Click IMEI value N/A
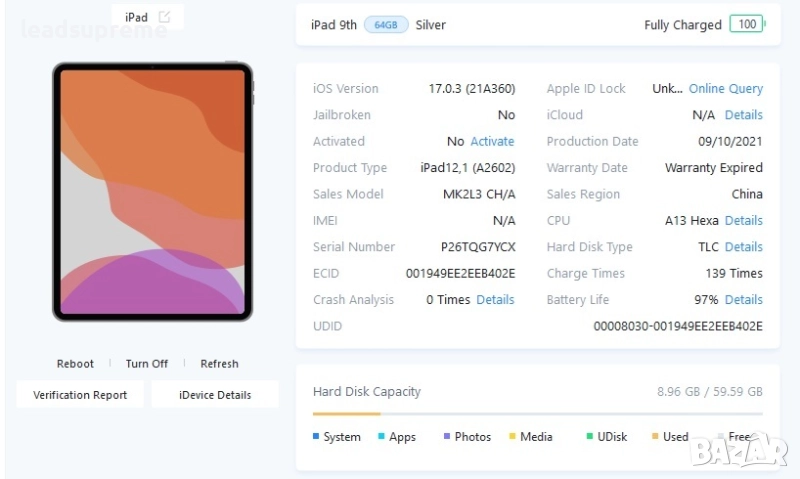The height and width of the screenshot is (479, 800). [x=504, y=220]
